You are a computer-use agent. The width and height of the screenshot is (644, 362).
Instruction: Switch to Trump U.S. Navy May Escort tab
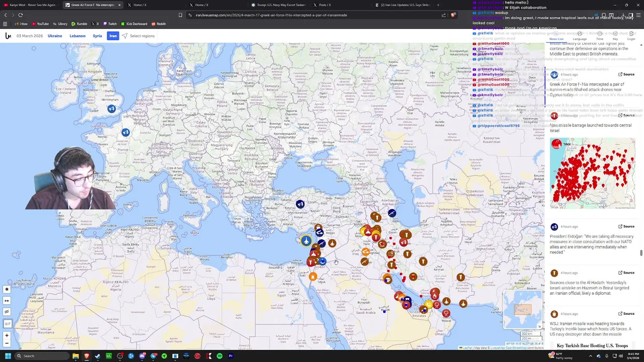tap(279, 5)
